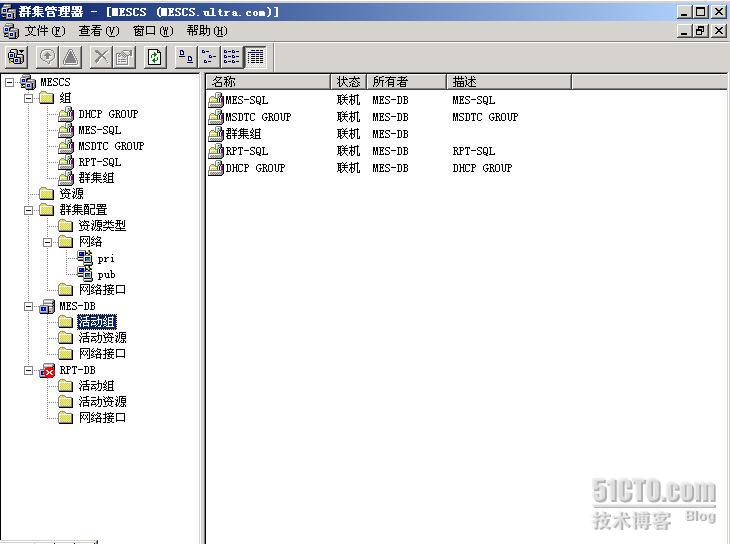Click the MDI document icon in menu bar
The height and width of the screenshot is (544, 730).
[x=11, y=31]
